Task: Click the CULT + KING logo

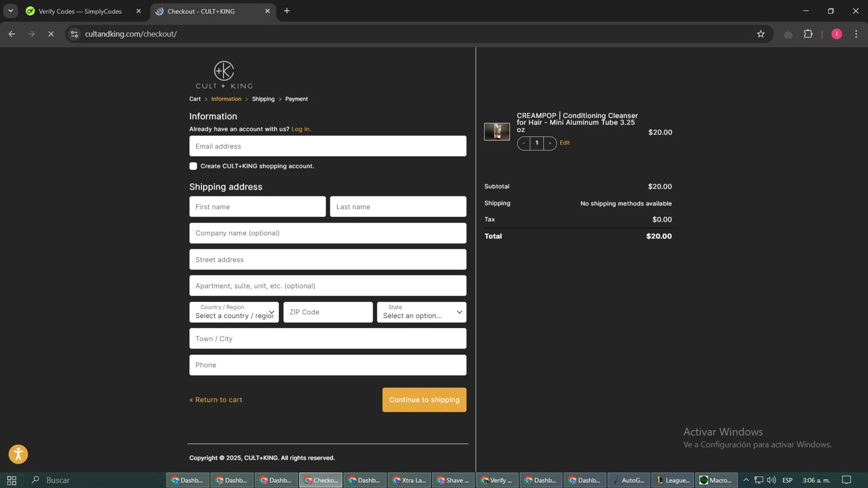Action: pos(224,75)
